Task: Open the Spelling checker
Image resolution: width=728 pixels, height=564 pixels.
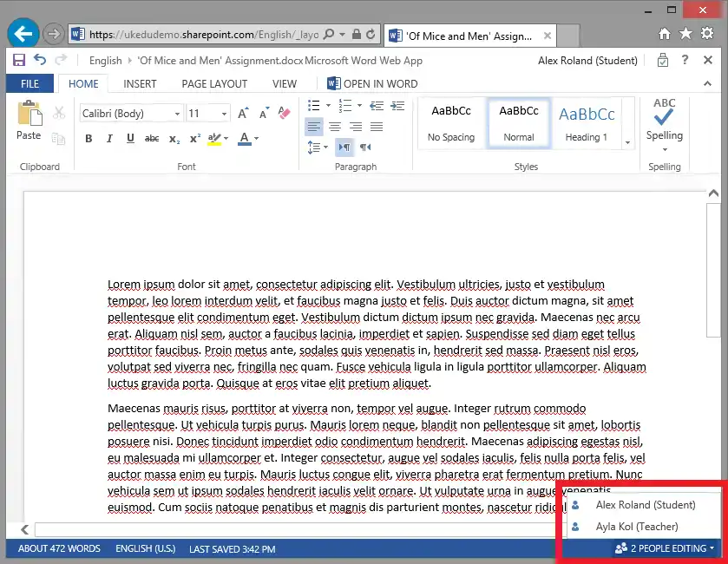Action: (x=664, y=123)
